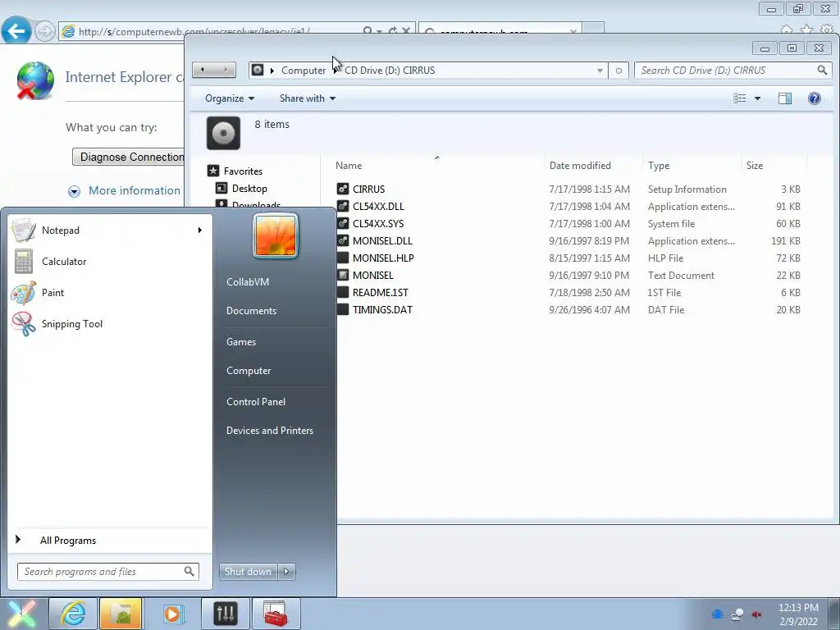Refresh the Explorer address bar
This screenshot has width=840, height=630.
(619, 71)
